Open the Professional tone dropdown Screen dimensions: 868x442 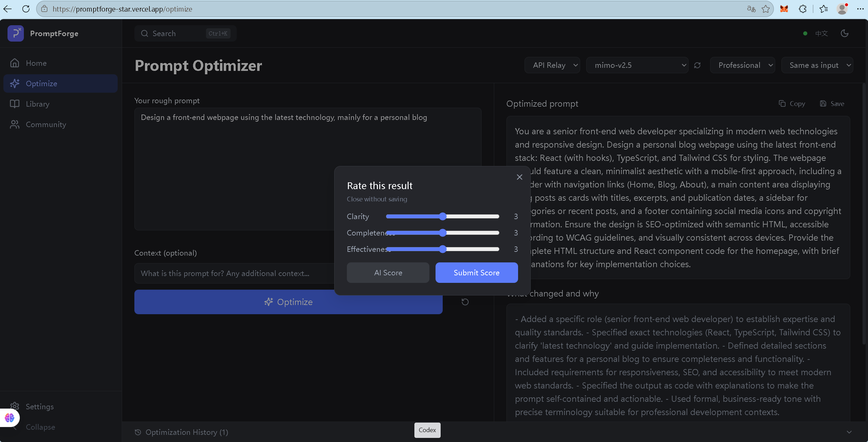(742, 65)
